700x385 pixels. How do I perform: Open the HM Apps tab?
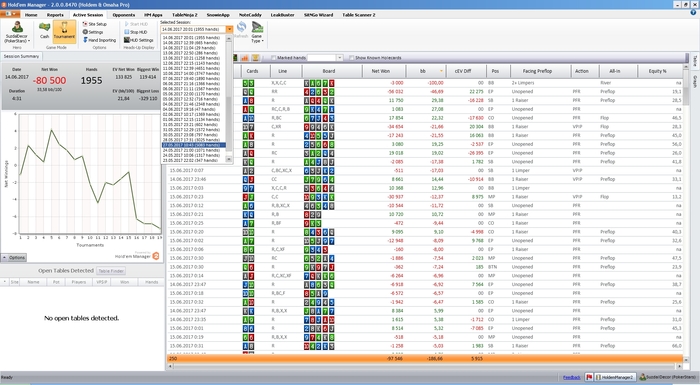[x=153, y=15]
